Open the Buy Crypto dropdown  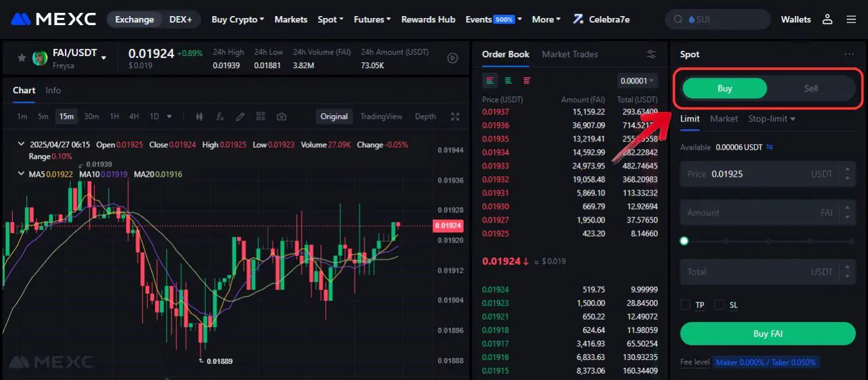[238, 19]
